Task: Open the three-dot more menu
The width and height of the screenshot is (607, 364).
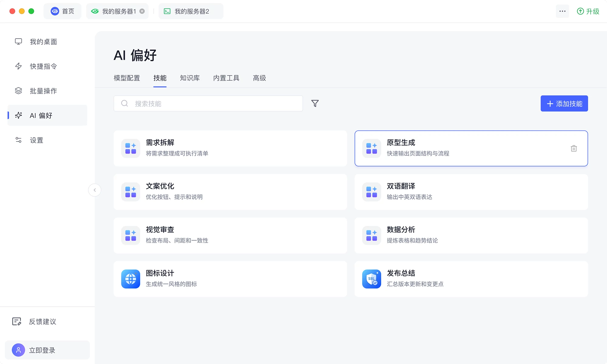Action: pos(562,11)
